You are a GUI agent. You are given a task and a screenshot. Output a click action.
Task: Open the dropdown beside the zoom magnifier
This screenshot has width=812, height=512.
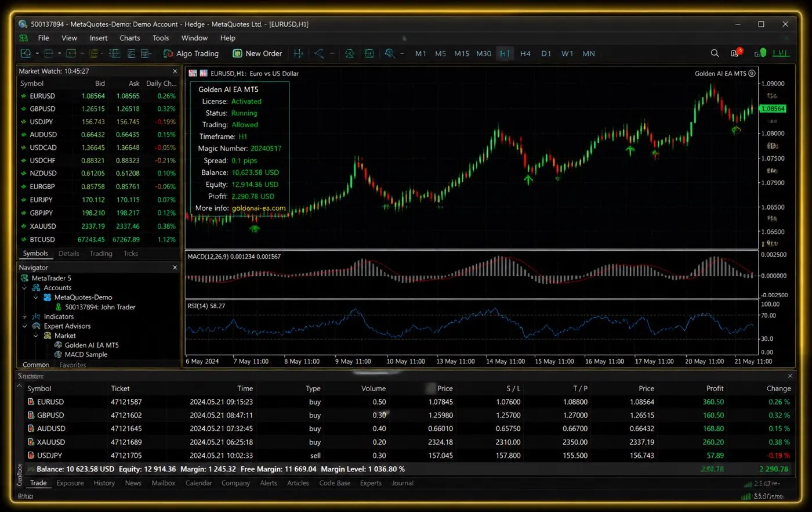pos(402,53)
